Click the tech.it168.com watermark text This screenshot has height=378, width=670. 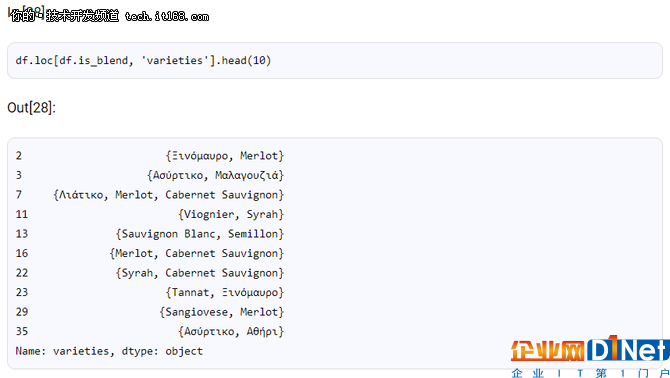click(167, 17)
